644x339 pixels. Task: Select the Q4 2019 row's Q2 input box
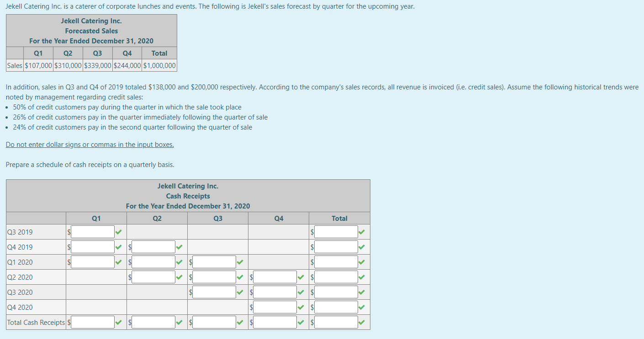(153, 247)
